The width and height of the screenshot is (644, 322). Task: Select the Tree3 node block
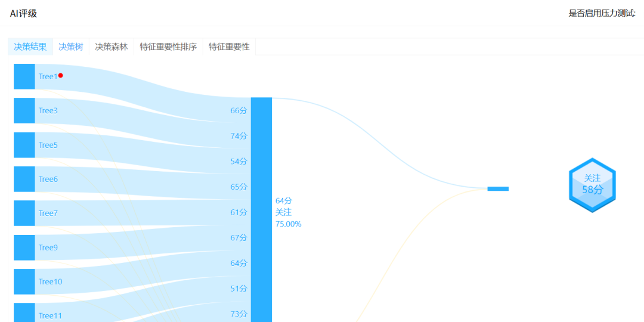coord(24,110)
